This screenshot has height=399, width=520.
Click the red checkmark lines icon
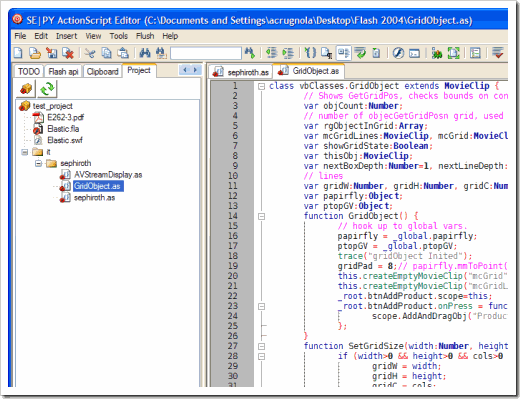[498, 53]
